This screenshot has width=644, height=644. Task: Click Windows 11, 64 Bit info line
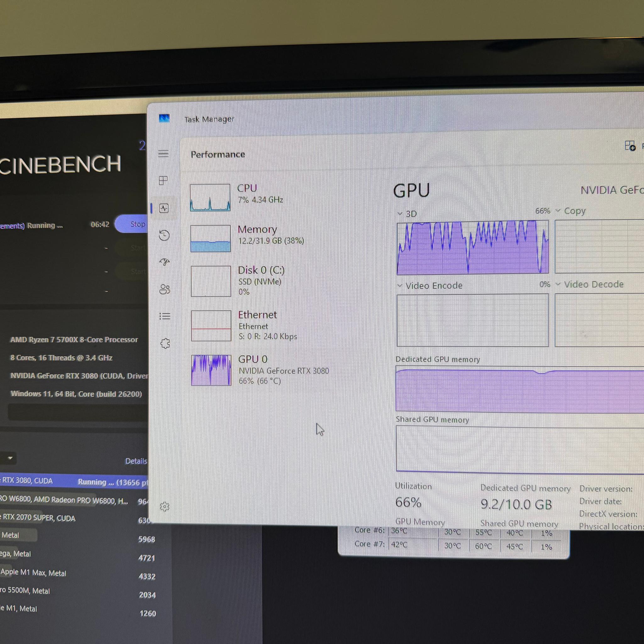tap(76, 394)
